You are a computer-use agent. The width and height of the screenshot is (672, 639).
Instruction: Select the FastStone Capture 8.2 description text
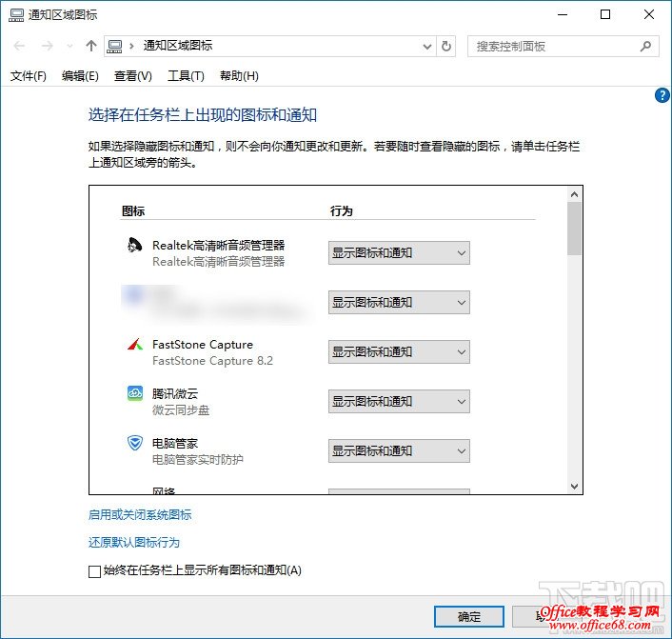click(x=212, y=361)
